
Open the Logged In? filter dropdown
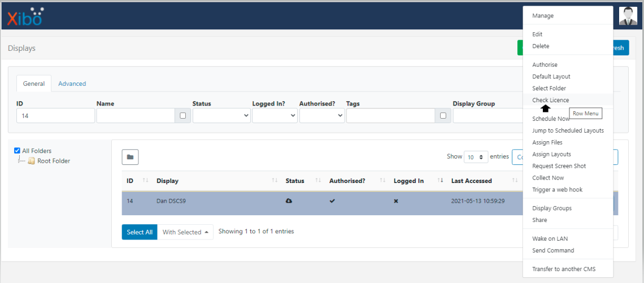point(275,116)
